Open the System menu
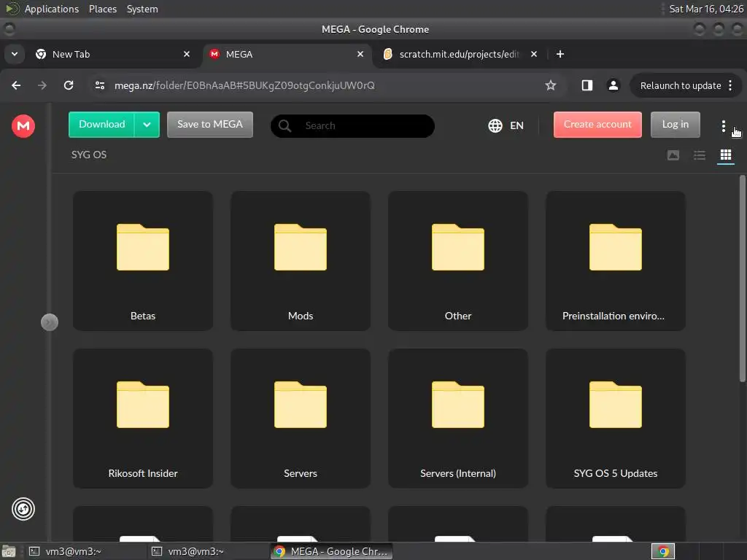 [x=142, y=9]
